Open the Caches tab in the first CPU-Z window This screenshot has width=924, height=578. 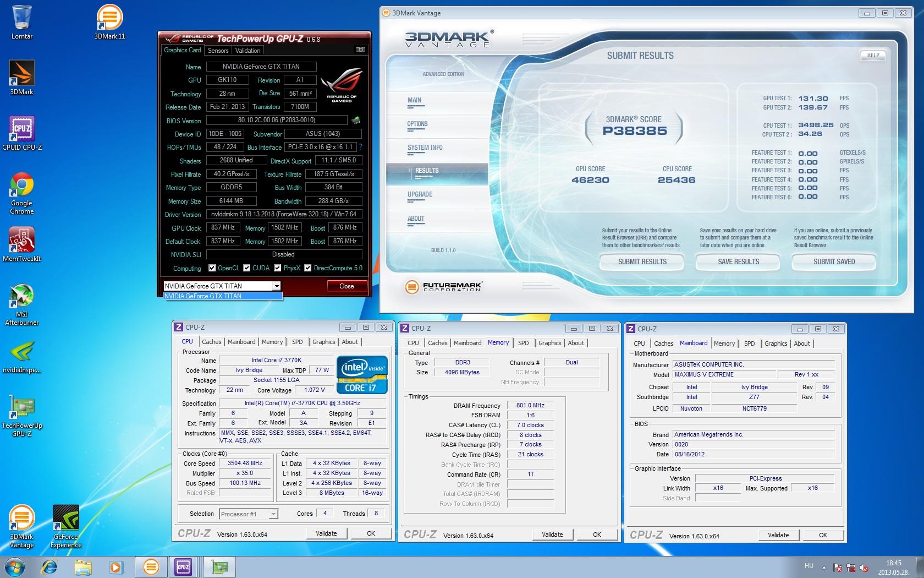click(212, 342)
